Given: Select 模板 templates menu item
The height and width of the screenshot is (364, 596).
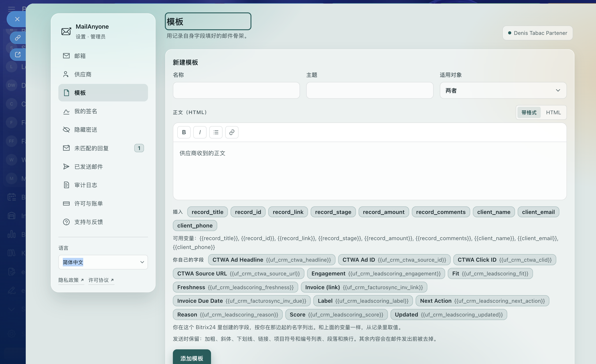Looking at the screenshot, I should pos(103,93).
